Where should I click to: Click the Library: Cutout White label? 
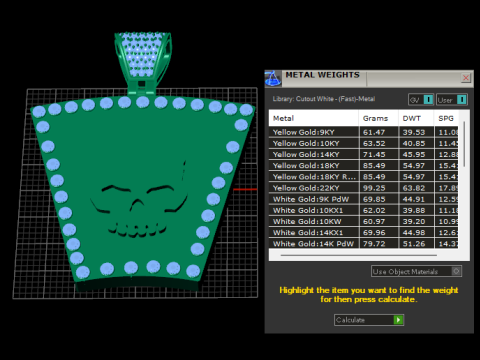point(324,99)
